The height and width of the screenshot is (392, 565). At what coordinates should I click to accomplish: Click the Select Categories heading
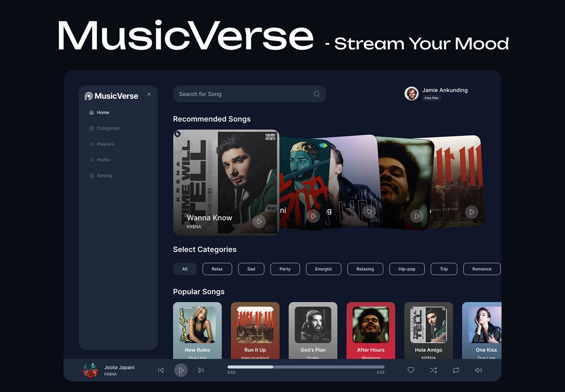[205, 249]
